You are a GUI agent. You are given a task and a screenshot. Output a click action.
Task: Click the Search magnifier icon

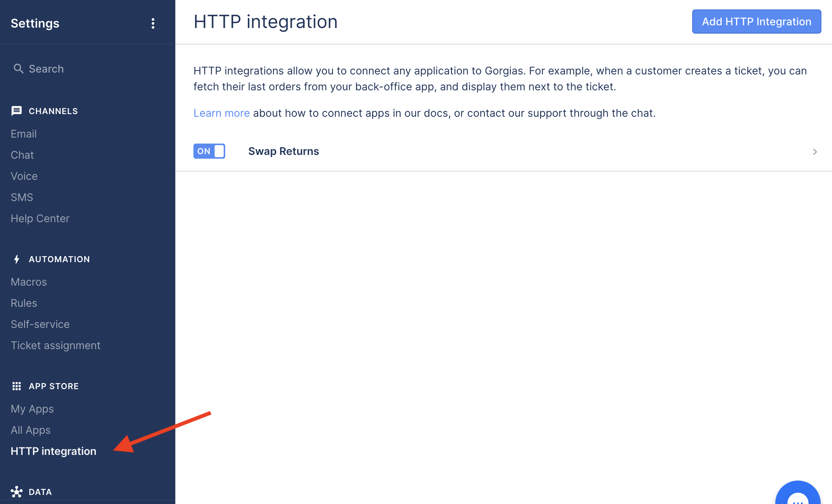(x=19, y=68)
